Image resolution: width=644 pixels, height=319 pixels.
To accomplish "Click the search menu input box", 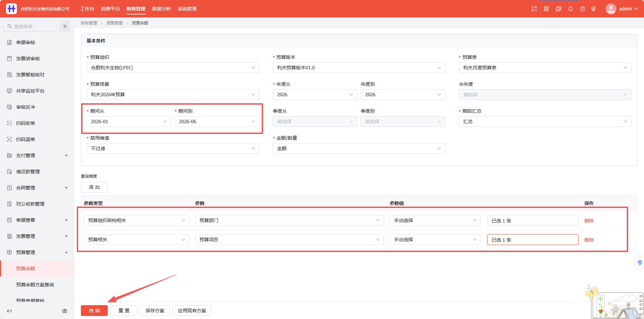I will coord(30,26).
